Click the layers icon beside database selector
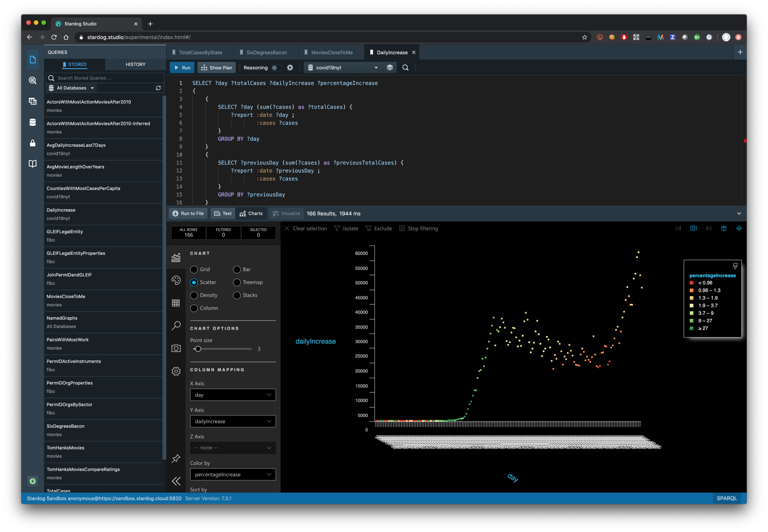Screen dimensions: 768x532 pyautogui.click(x=390, y=68)
